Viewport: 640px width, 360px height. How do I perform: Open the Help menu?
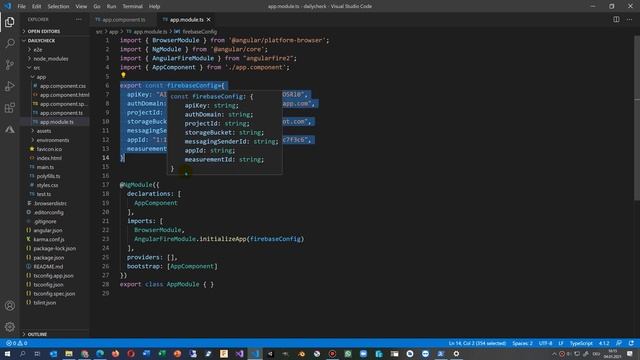tap(154, 6)
